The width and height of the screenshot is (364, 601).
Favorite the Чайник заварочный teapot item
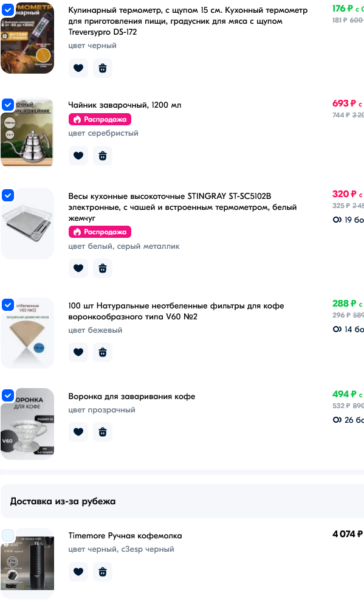click(78, 156)
